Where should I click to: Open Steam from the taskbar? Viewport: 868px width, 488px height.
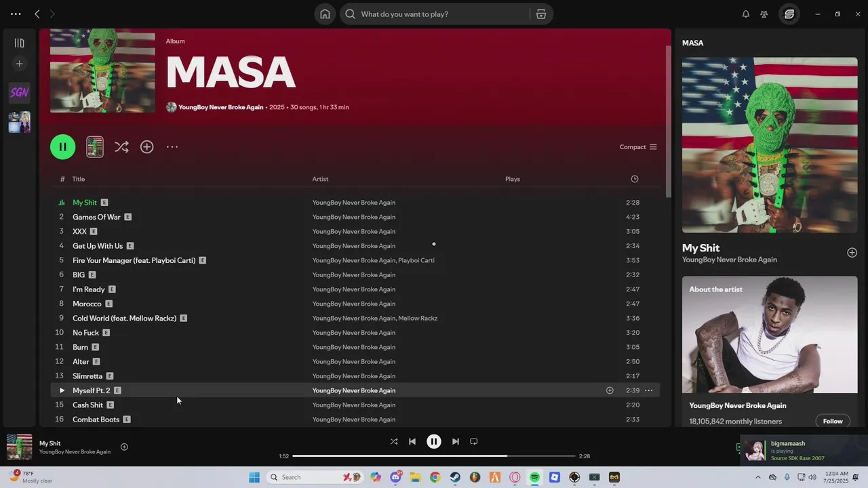coord(455,477)
